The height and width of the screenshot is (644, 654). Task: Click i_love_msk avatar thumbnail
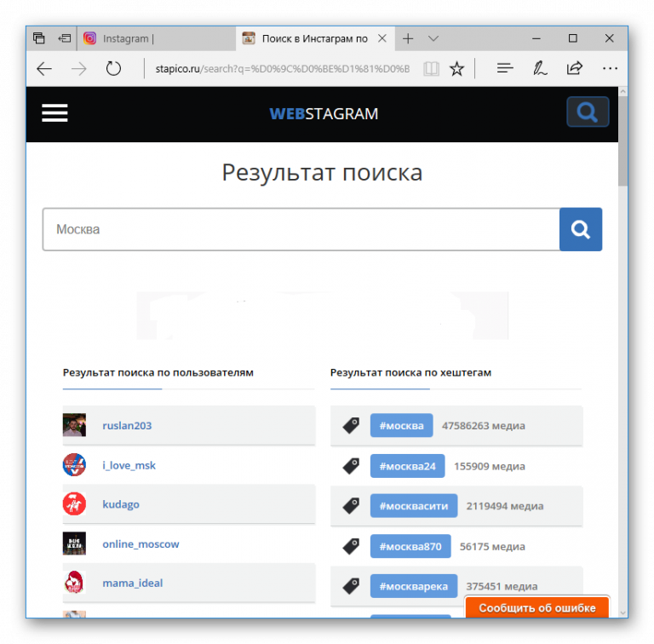coord(74,464)
